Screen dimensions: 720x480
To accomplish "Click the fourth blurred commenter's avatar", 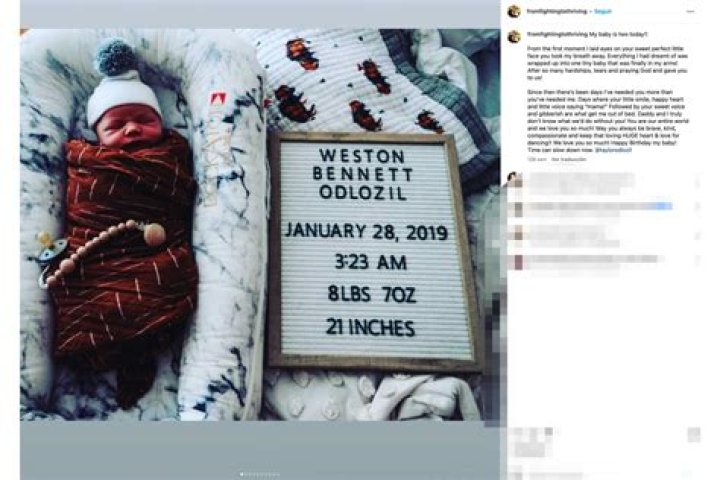I will (518, 262).
